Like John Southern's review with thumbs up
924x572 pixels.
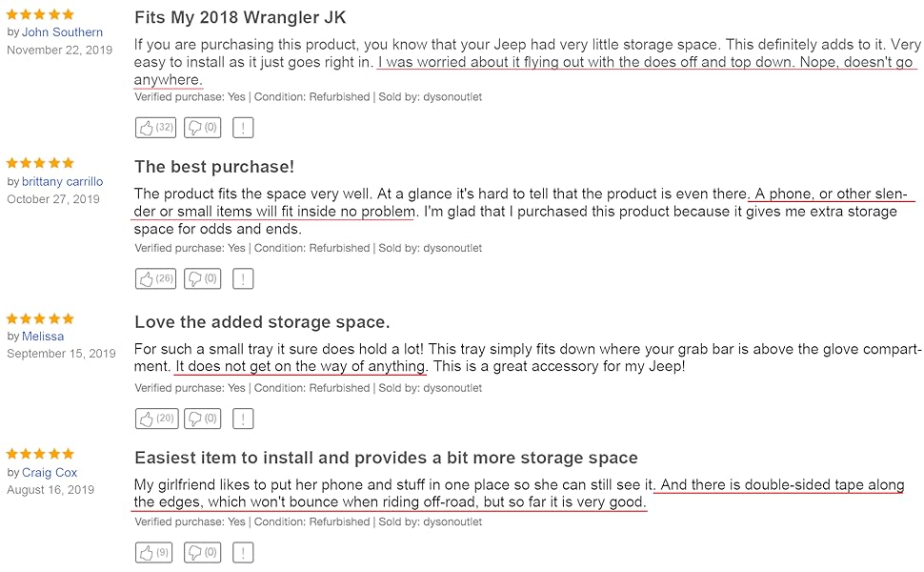[x=154, y=127]
